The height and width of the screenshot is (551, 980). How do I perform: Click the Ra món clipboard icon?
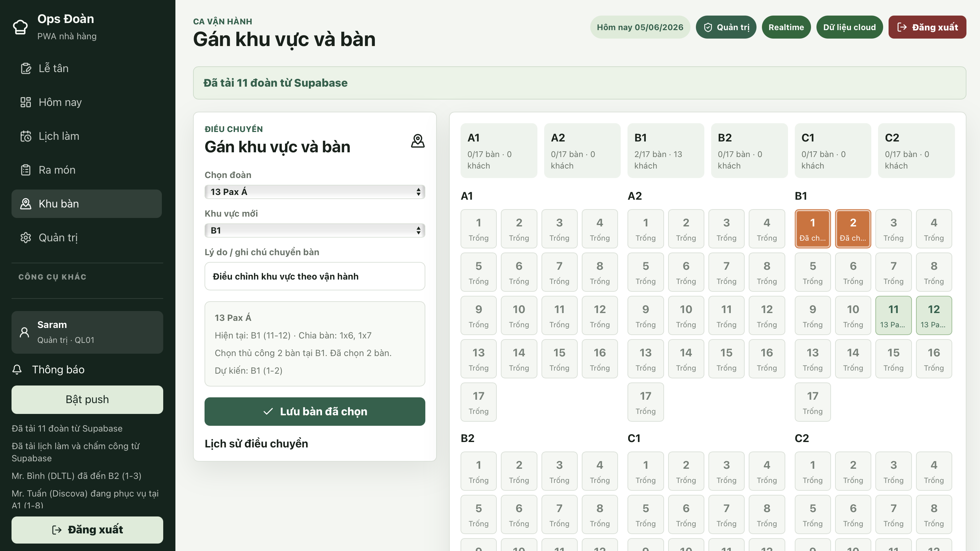(25, 170)
